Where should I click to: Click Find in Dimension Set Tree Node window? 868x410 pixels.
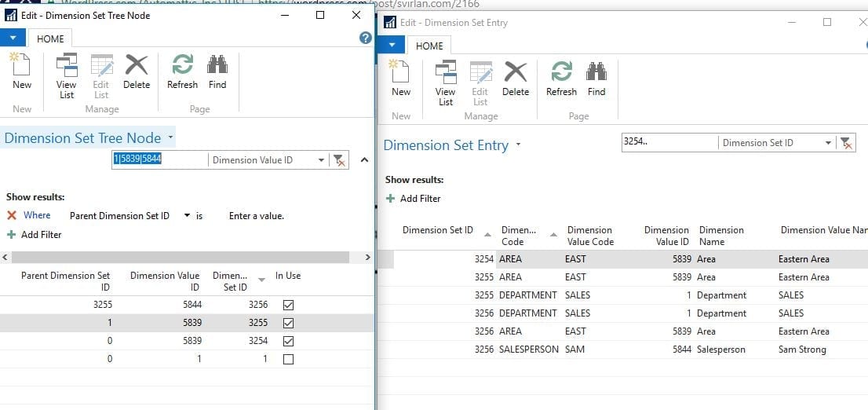pos(217,72)
